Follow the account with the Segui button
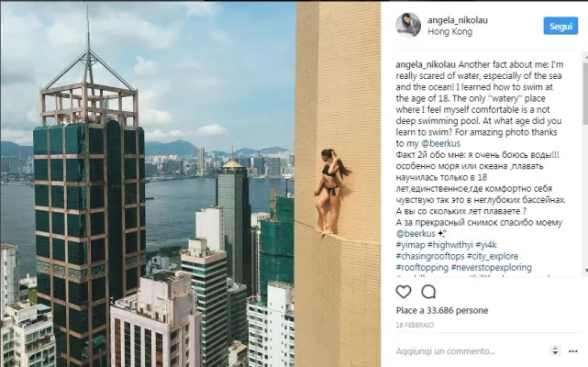 [560, 26]
